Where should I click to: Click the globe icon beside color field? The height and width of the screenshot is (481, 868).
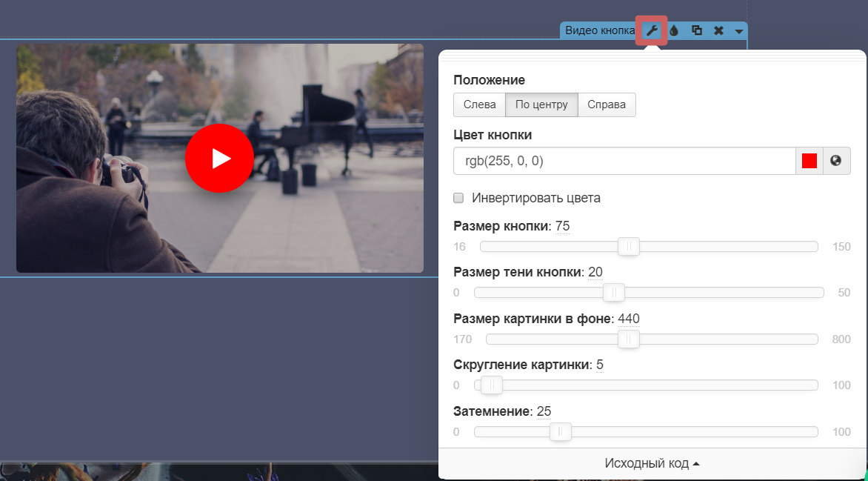[836, 161]
